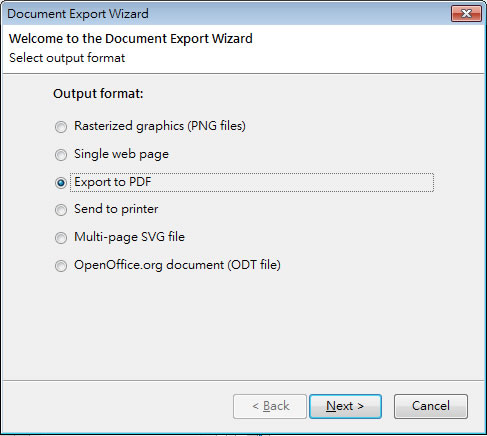Screen dimensions: 487x436
Task: Select the OpenOffice.org ODT radio button
Action: 61,266
